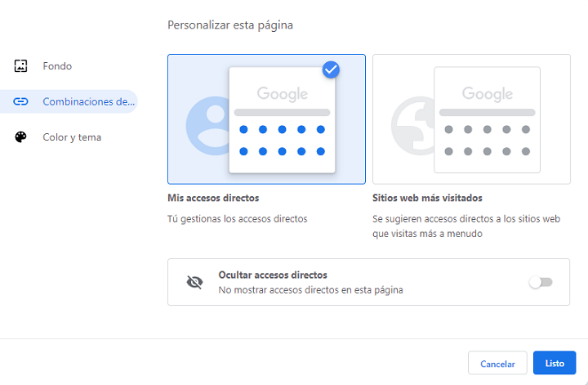Click the Cancelar button

(497, 363)
